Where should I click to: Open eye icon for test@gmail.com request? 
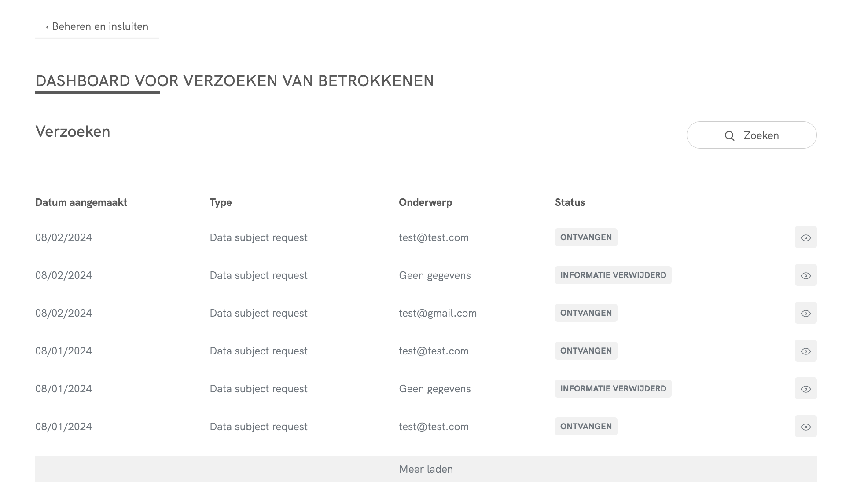805,313
